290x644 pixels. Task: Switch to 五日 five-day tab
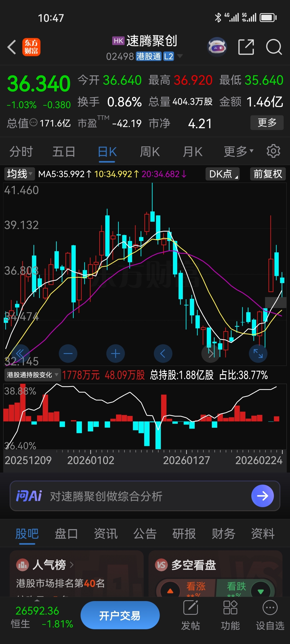pyautogui.click(x=64, y=152)
